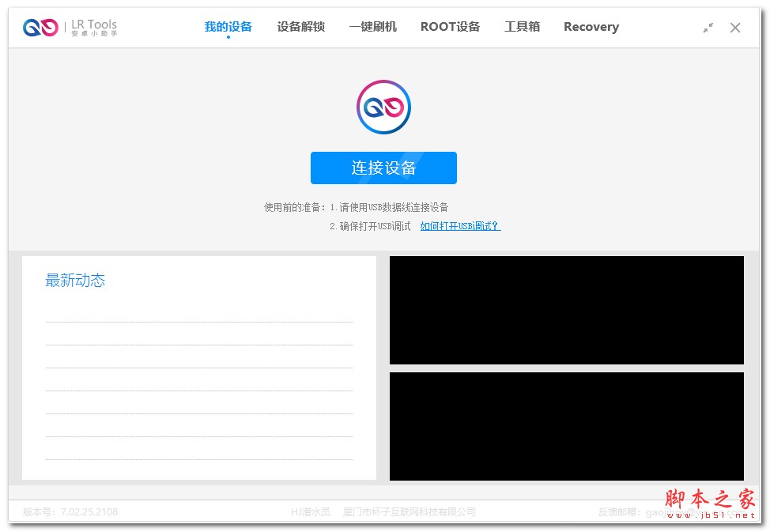This screenshot has height=532, width=770.
Task: Switch to 我的设备 tab
Action: (x=228, y=27)
